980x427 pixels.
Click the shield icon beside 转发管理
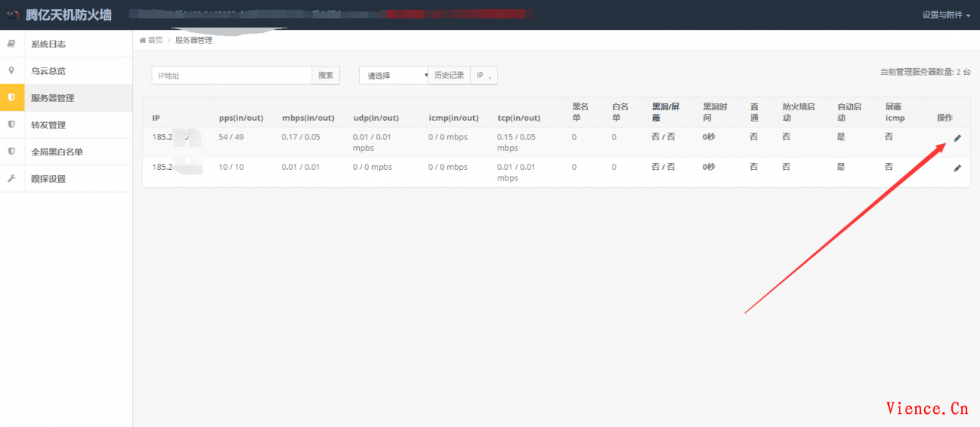(11, 125)
